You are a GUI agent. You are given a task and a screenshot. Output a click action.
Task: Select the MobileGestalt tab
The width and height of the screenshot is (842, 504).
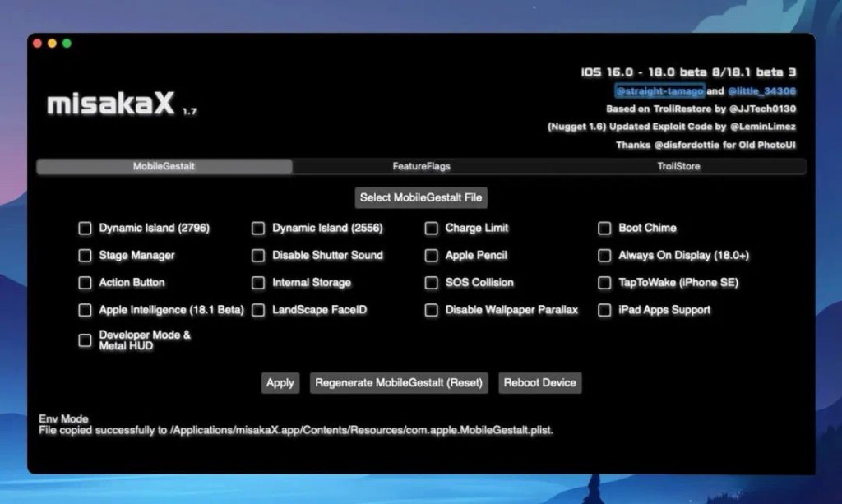tap(164, 167)
